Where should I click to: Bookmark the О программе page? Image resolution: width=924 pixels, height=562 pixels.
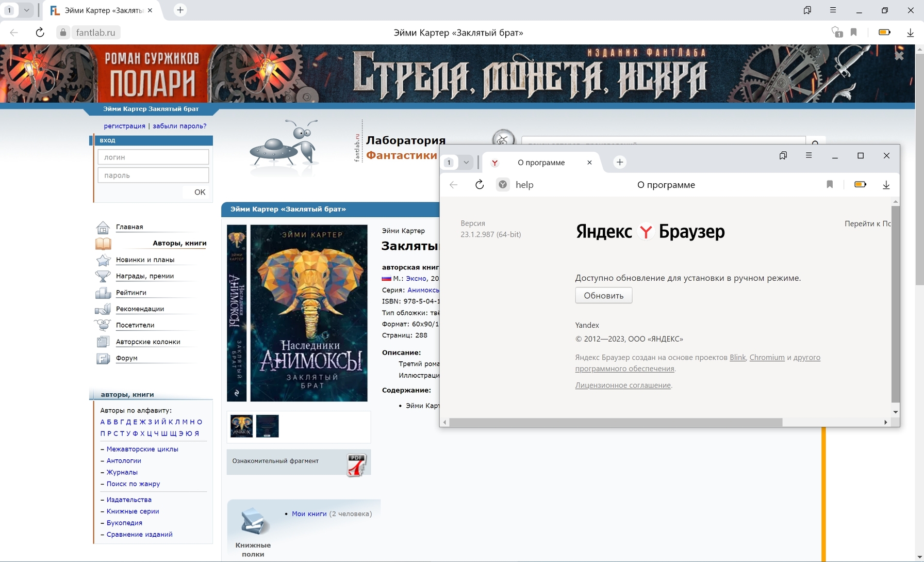click(x=830, y=184)
